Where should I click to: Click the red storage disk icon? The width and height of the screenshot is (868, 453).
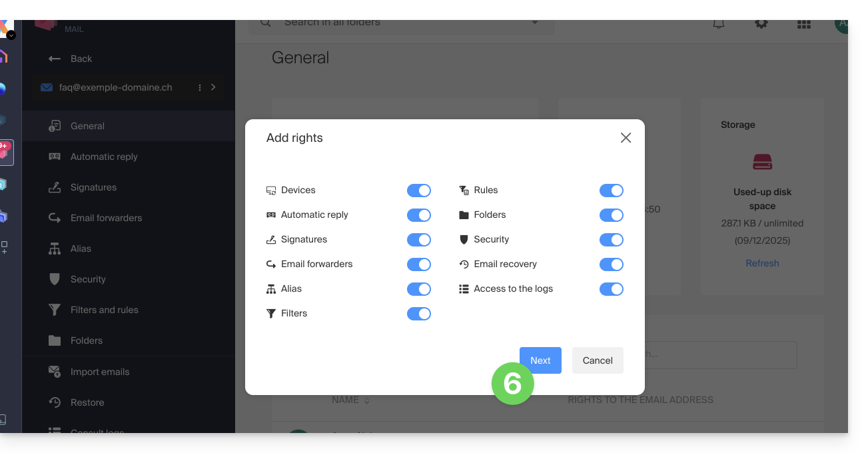[762, 162]
